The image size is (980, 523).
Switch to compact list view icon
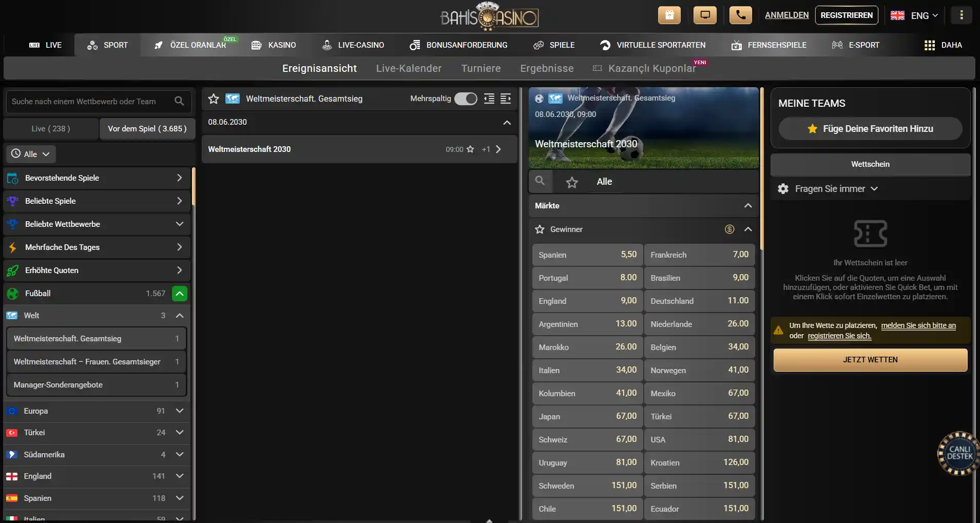489,99
